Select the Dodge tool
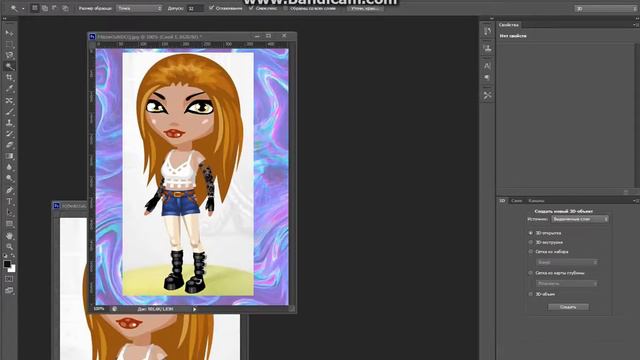 [9, 178]
